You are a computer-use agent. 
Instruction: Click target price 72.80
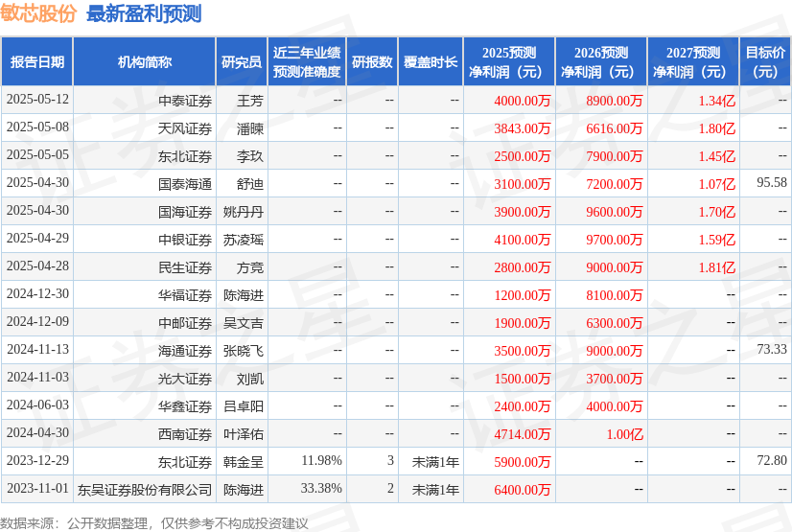coord(772,460)
